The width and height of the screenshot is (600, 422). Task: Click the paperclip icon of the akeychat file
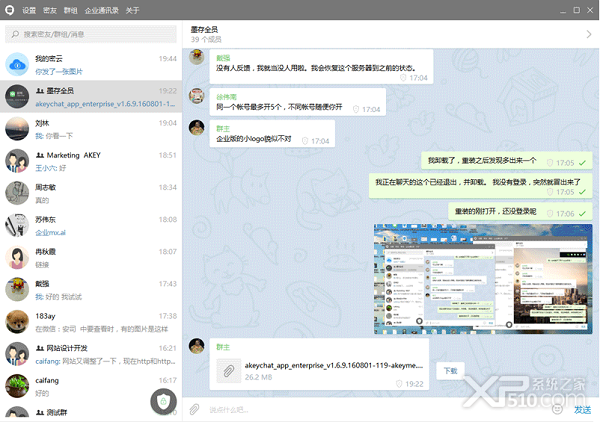(x=229, y=371)
